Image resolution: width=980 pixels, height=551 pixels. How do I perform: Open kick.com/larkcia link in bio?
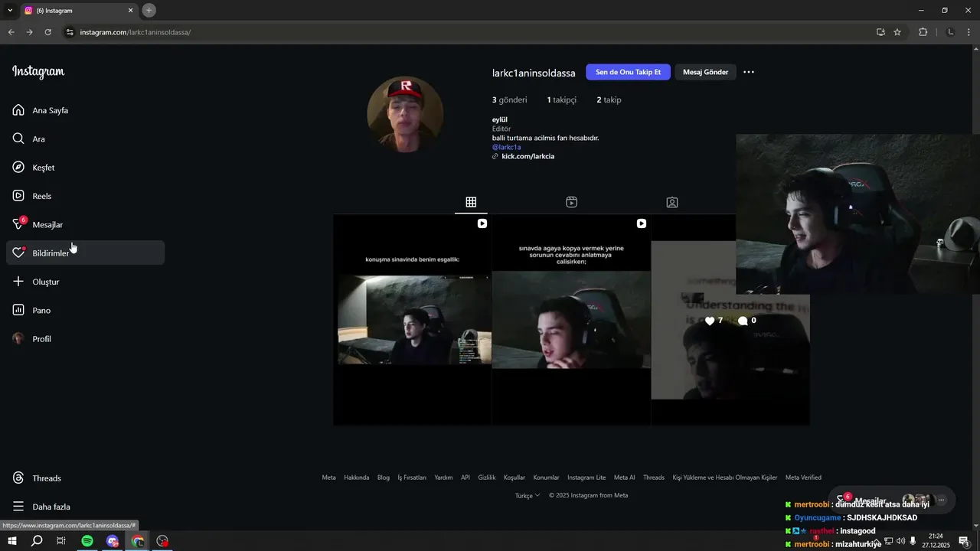click(528, 156)
